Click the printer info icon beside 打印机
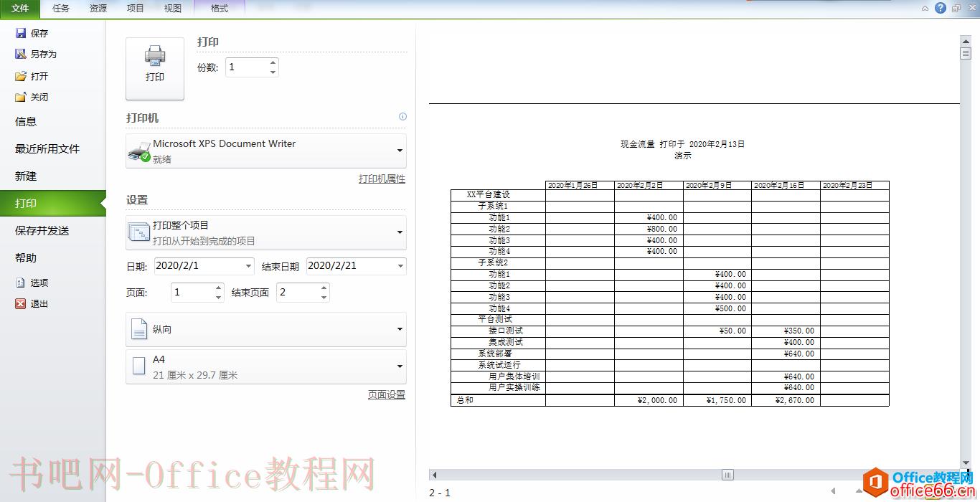This screenshot has width=980, height=502. coord(402,116)
